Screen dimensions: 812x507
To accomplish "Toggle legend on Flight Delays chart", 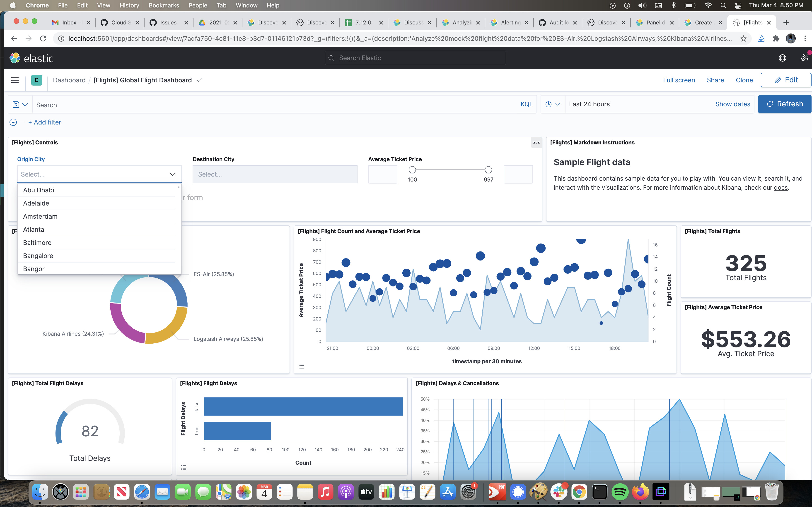I will coord(184,467).
